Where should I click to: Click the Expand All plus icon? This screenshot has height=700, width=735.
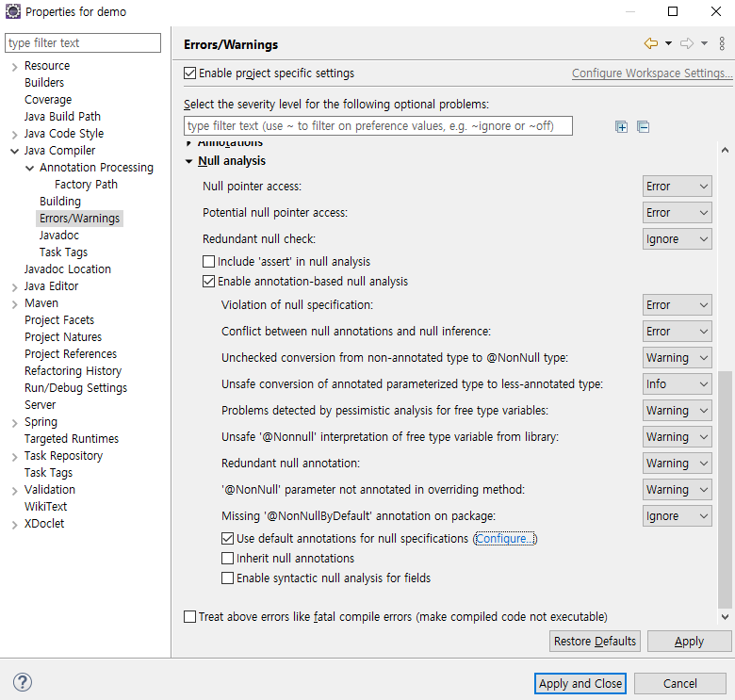622,127
